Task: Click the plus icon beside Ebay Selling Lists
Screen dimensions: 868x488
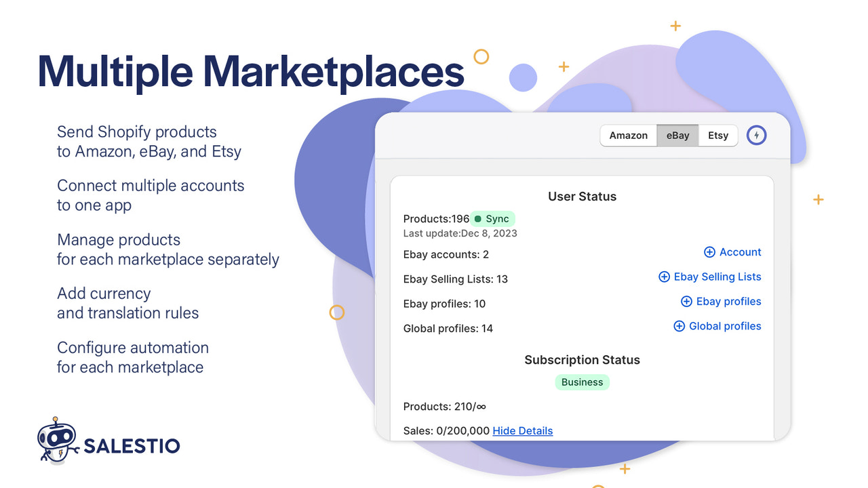Action: pyautogui.click(x=663, y=277)
